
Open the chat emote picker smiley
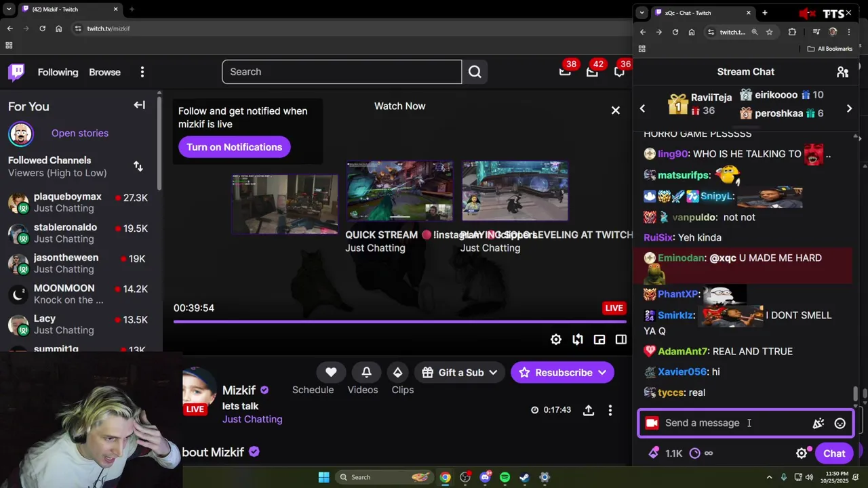tap(840, 424)
